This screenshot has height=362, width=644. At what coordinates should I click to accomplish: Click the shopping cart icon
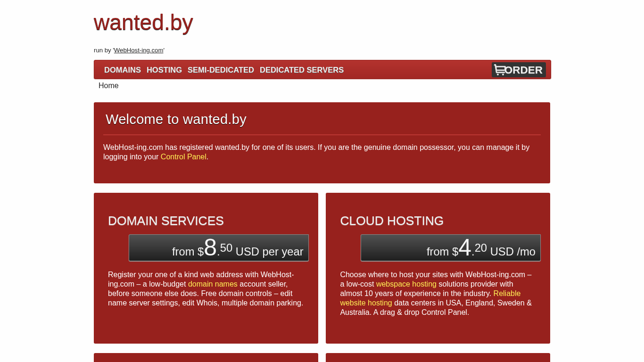[x=500, y=70]
